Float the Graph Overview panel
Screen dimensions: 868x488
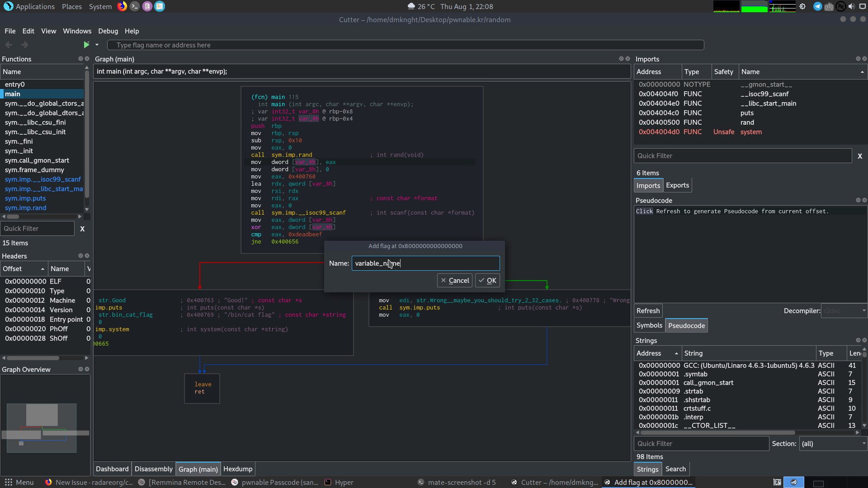pos(80,369)
